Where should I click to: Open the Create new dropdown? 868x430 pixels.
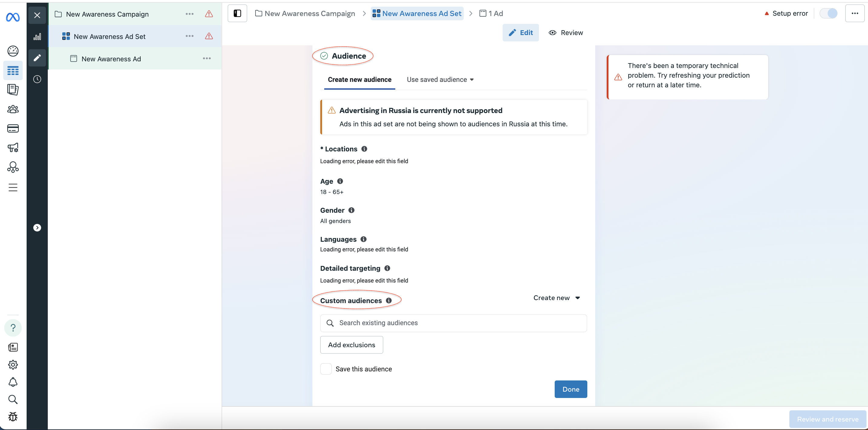(x=557, y=298)
